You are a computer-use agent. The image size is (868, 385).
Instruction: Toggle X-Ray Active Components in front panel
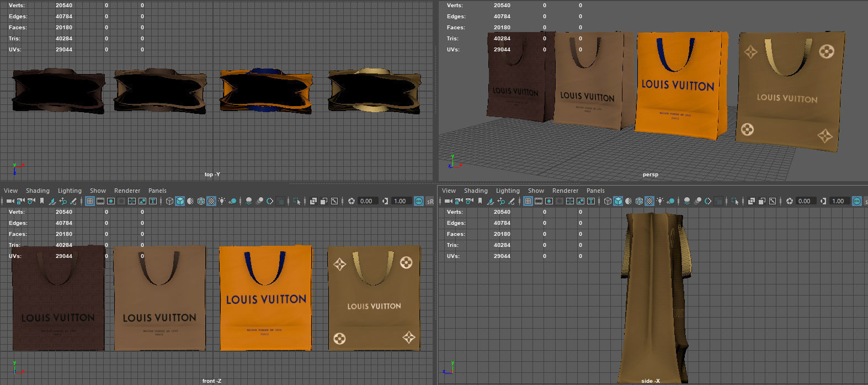point(323,201)
